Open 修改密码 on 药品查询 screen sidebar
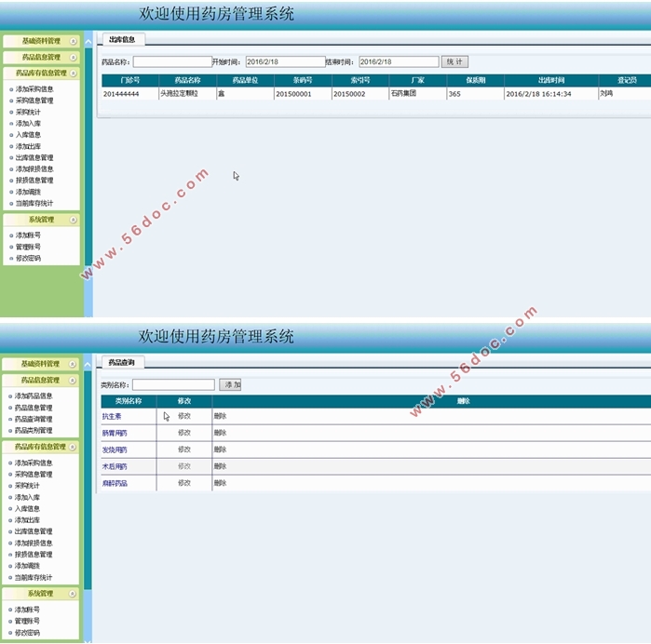The height and width of the screenshot is (644, 651). [27, 633]
